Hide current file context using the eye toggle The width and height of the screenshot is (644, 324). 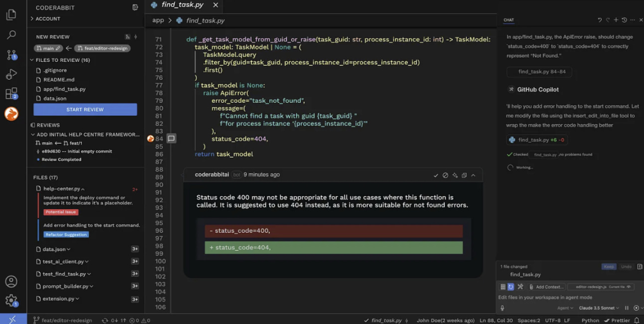click(x=629, y=287)
